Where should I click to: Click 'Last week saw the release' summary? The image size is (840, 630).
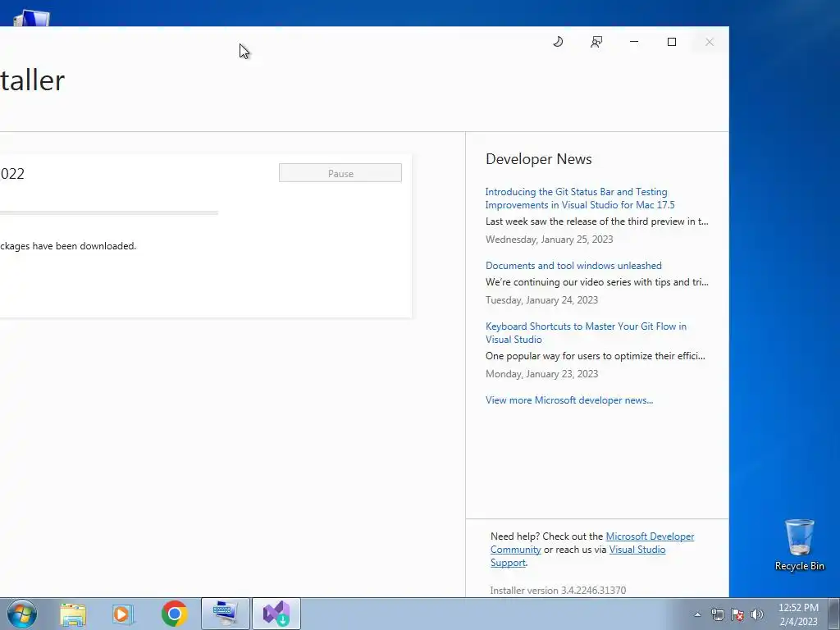click(597, 221)
